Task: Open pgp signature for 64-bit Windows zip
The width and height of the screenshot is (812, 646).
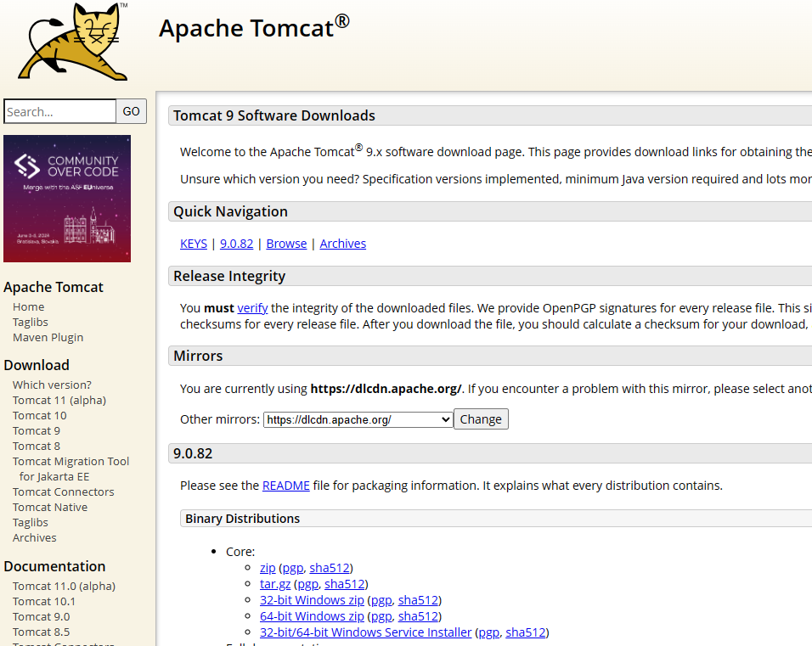Action: point(381,616)
